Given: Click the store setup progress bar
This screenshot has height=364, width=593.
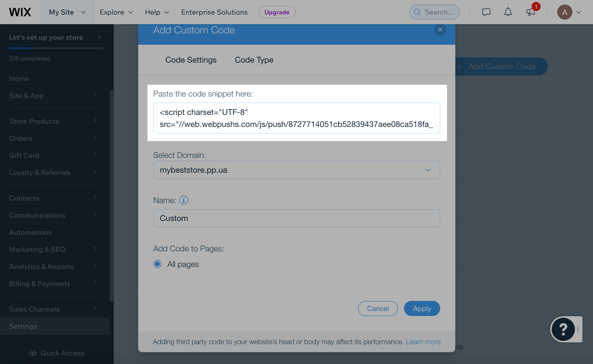Looking at the screenshot, I should (56, 48).
